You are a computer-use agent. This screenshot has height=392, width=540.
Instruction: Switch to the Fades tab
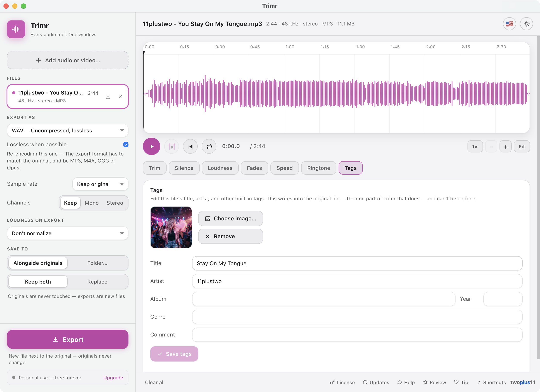tap(254, 168)
